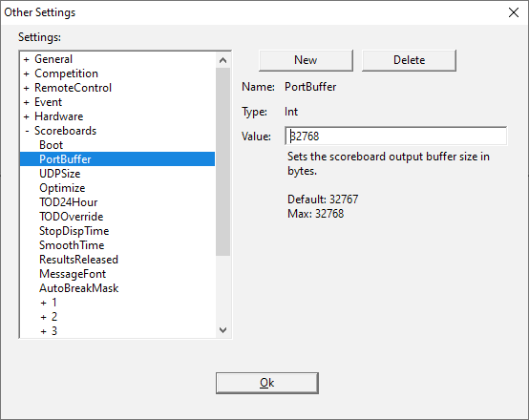Image resolution: width=529 pixels, height=420 pixels.
Task: Click the settings list scroll down arrow
Action: point(222,330)
